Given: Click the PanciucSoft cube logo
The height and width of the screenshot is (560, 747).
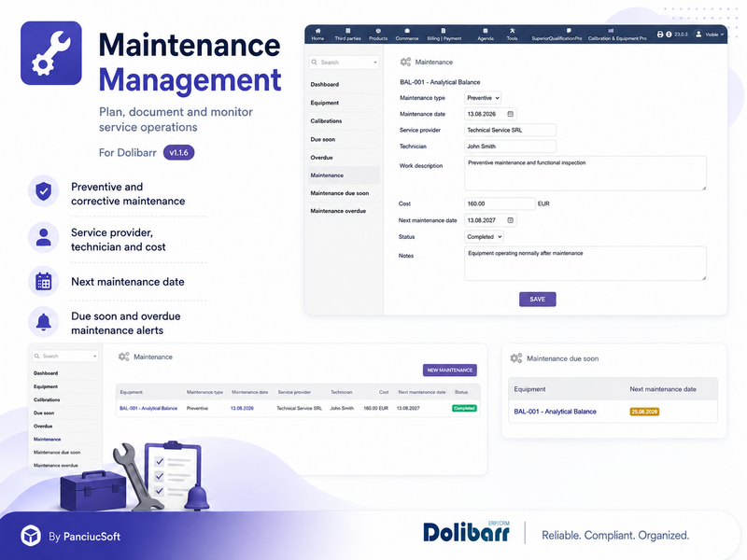Looking at the screenshot, I should (x=31, y=536).
